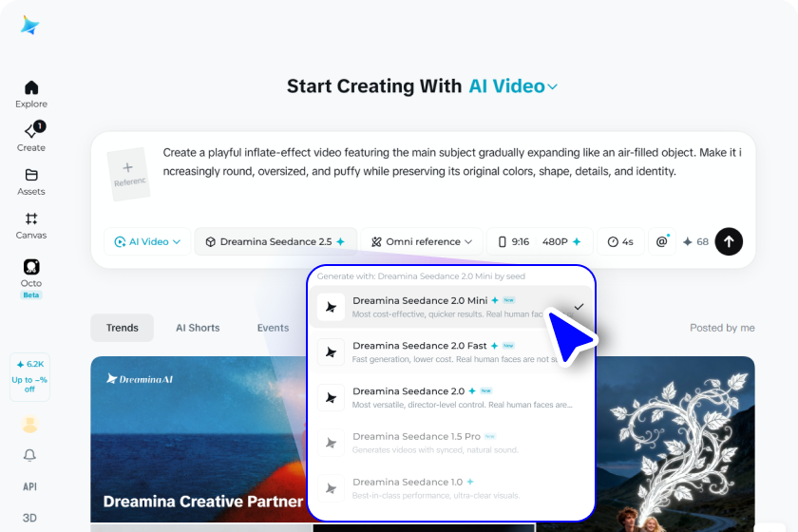The height and width of the screenshot is (532, 798).
Task: Submit the prompt with the arrow button
Action: click(729, 242)
